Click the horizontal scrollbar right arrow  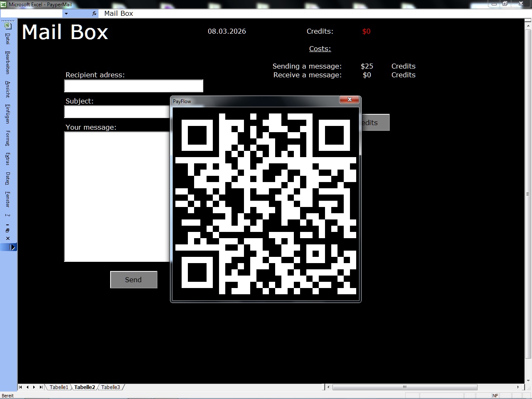pos(518,387)
